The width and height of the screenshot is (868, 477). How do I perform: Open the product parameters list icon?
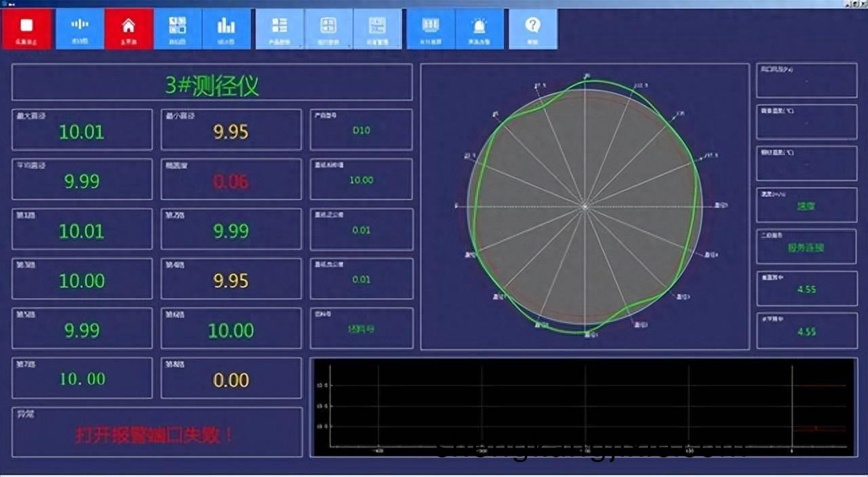point(279,28)
